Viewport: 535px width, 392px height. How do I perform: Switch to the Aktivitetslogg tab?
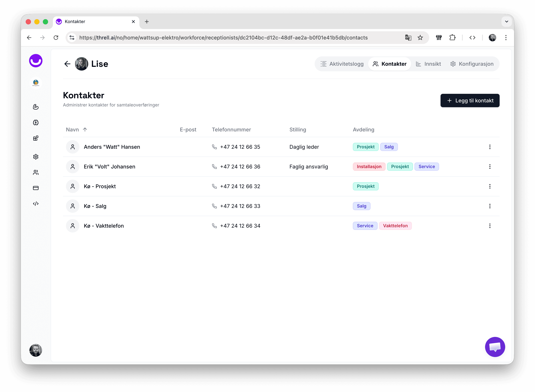pos(342,64)
